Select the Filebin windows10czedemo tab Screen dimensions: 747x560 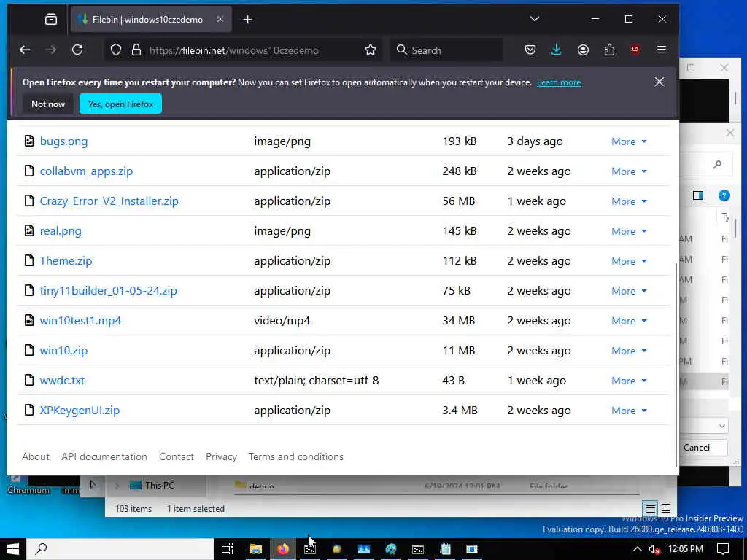(150, 20)
